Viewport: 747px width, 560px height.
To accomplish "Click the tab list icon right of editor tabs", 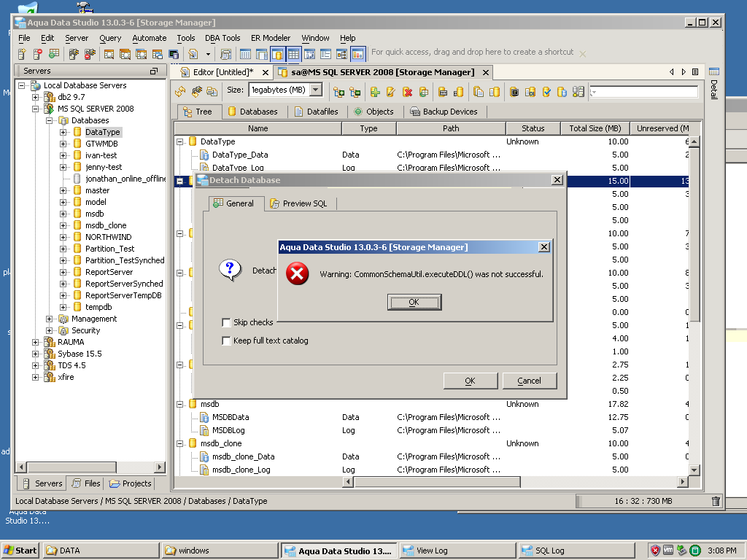I will [695, 72].
